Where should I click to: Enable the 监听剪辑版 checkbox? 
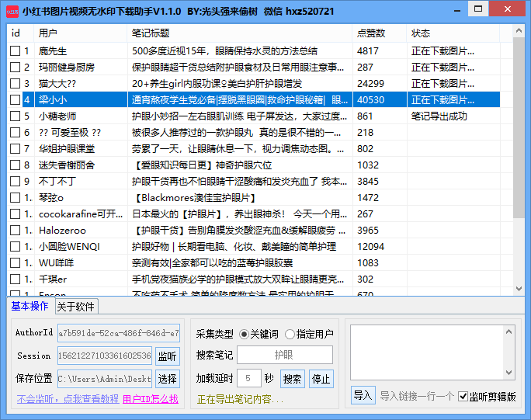pos(463,396)
